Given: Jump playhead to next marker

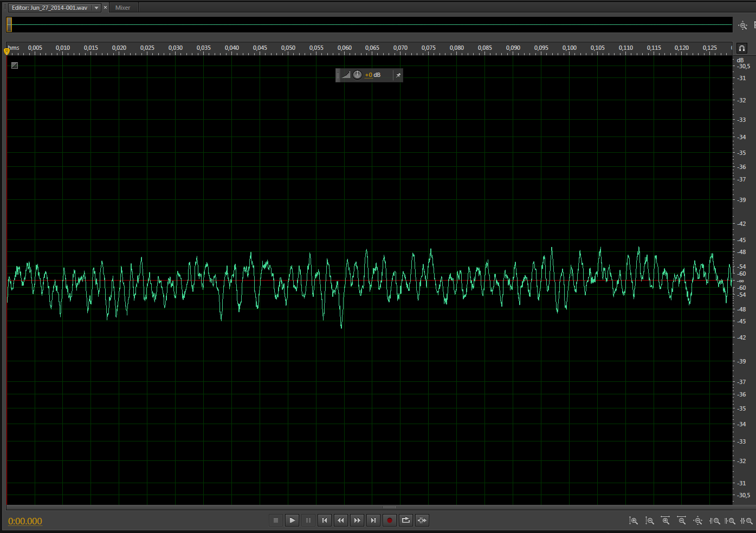Looking at the screenshot, I should (373, 521).
